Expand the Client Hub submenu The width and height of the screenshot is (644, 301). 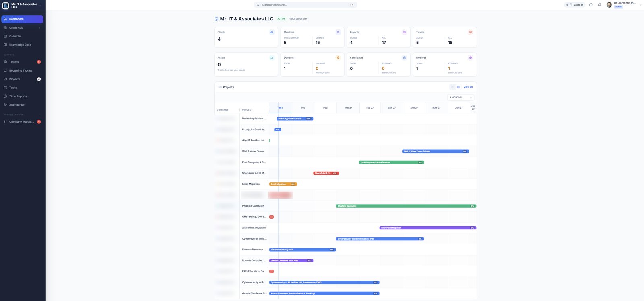click(39, 28)
